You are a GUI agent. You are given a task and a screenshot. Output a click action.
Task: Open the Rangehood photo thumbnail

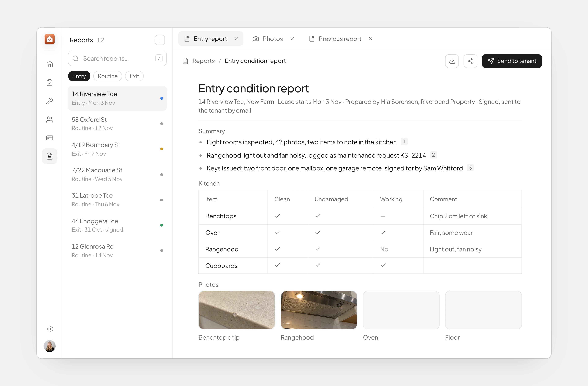coord(319,310)
